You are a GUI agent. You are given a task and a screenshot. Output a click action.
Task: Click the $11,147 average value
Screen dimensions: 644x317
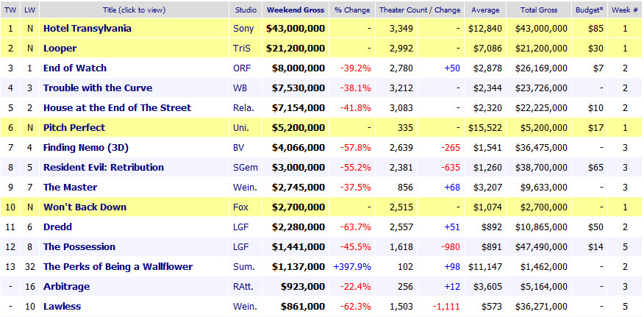[x=485, y=267]
